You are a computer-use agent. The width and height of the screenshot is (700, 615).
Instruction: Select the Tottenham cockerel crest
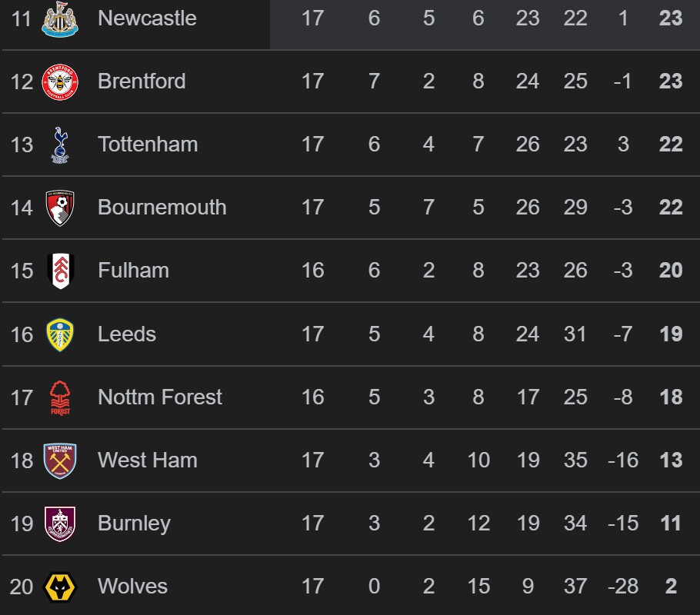click(60, 145)
